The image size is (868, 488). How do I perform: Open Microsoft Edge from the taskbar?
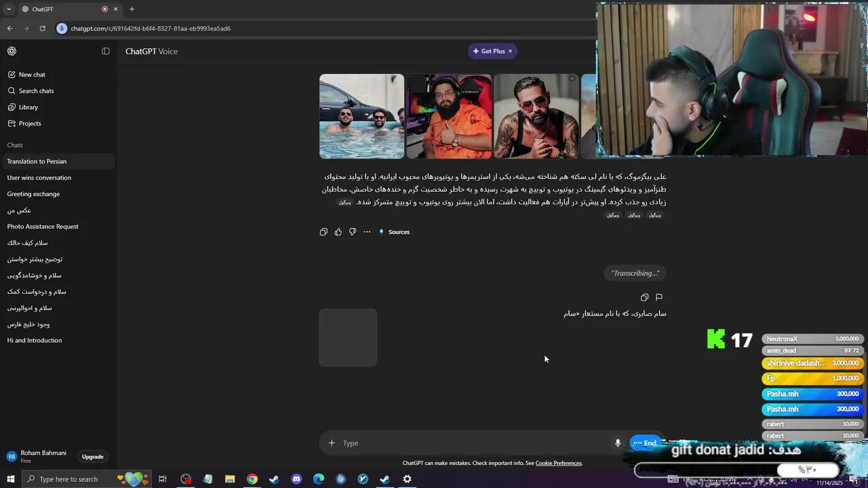coord(319,479)
